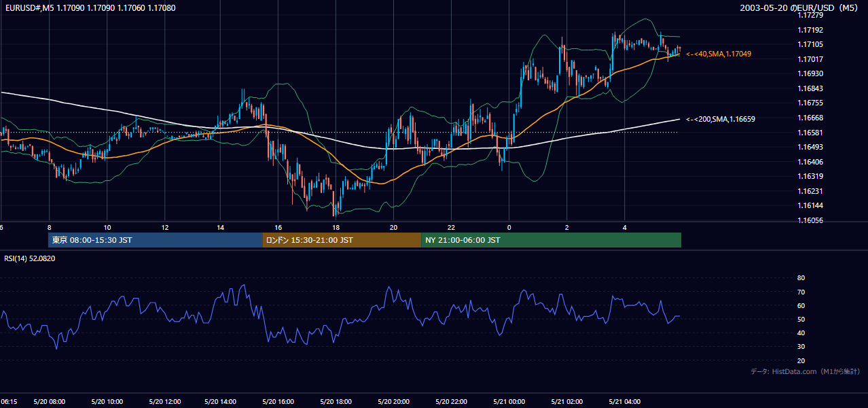Click the 5/20 10:00 time label
The height and width of the screenshot is (408, 868).
[x=107, y=402]
